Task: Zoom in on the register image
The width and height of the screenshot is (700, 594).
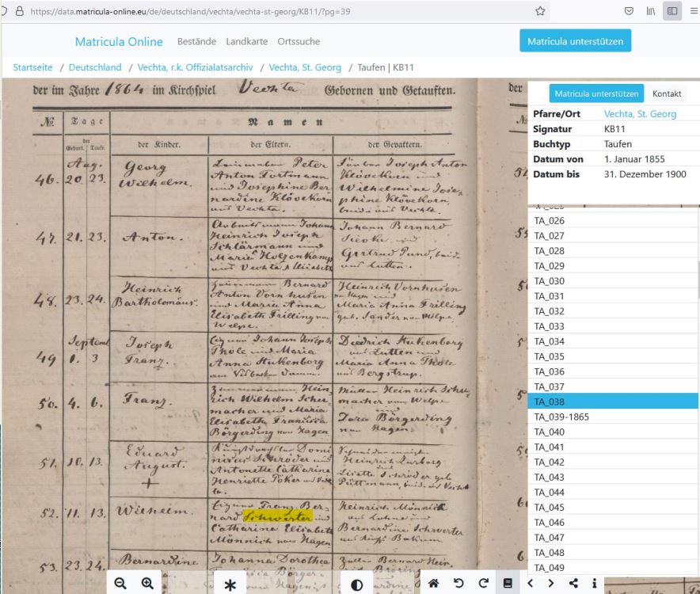Action: pos(147,583)
